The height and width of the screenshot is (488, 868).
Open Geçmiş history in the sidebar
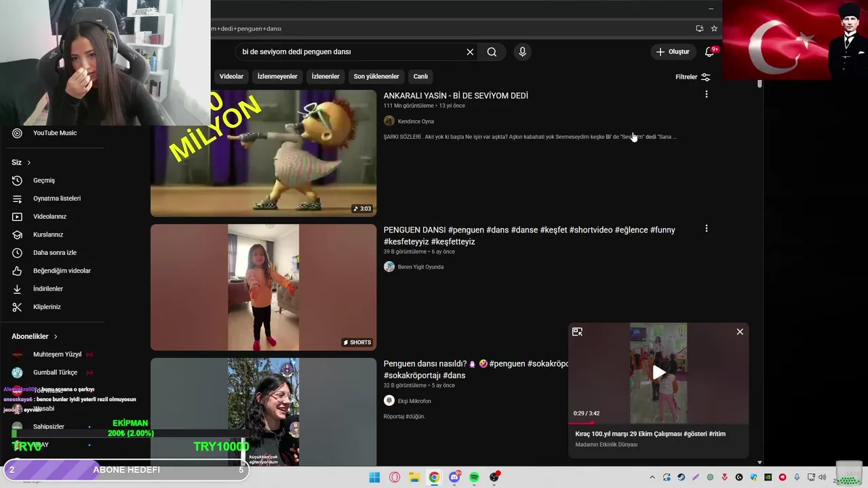coord(44,180)
